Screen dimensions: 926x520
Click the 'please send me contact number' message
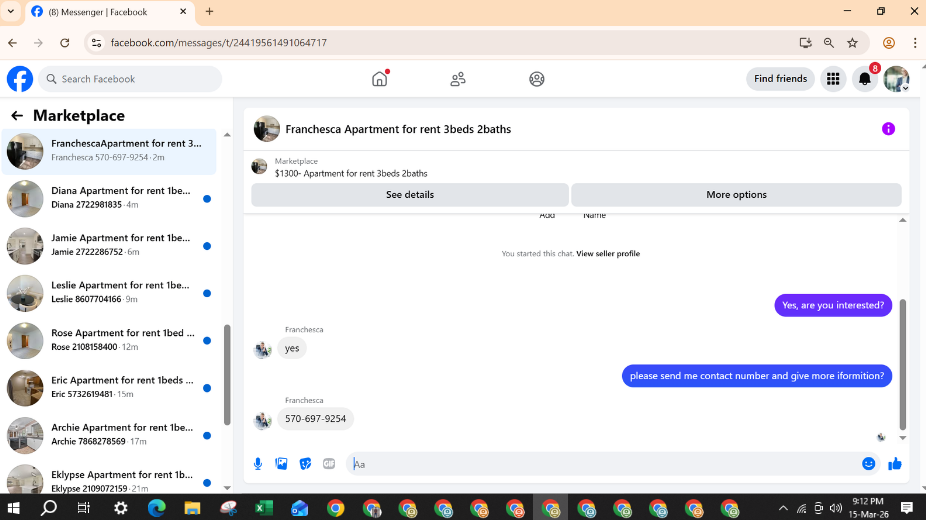coord(757,376)
